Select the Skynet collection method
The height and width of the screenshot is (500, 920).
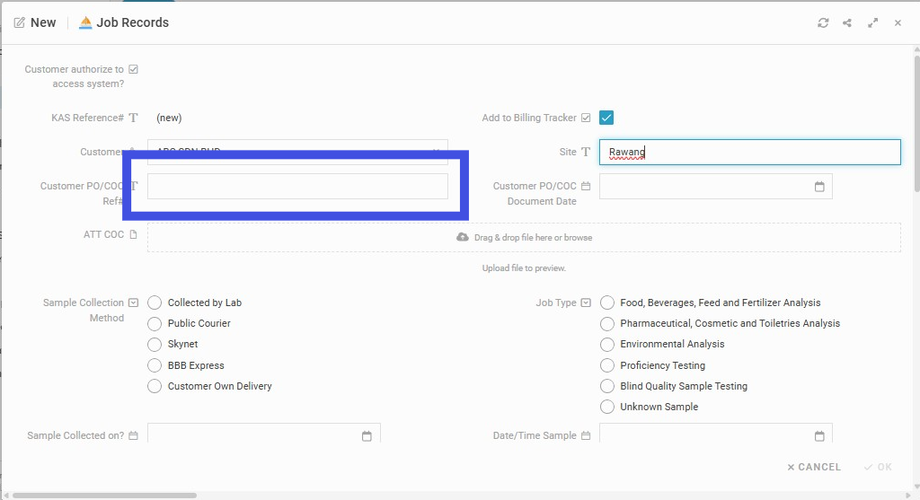pos(155,344)
